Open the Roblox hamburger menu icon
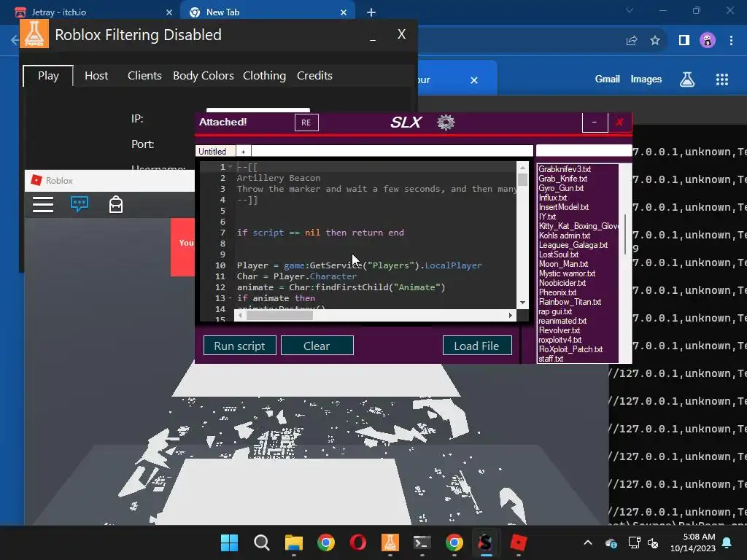This screenshot has height=560, width=747. click(x=43, y=205)
